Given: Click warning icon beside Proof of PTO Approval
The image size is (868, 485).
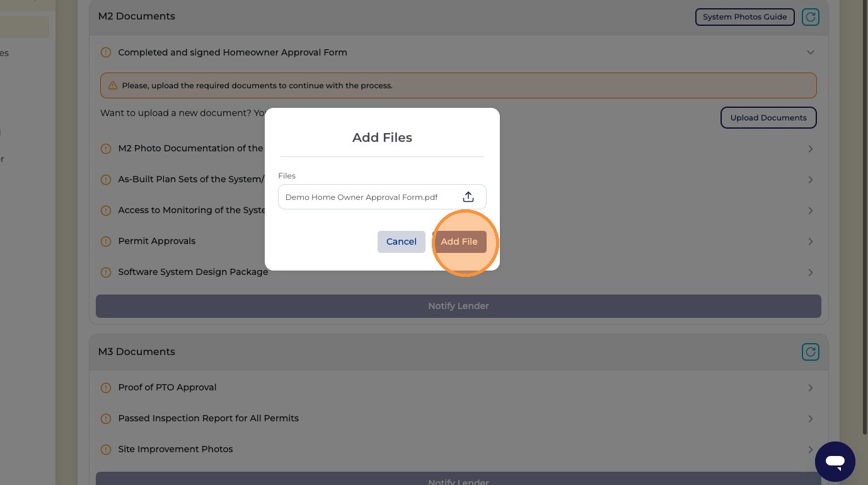Looking at the screenshot, I should tap(106, 388).
